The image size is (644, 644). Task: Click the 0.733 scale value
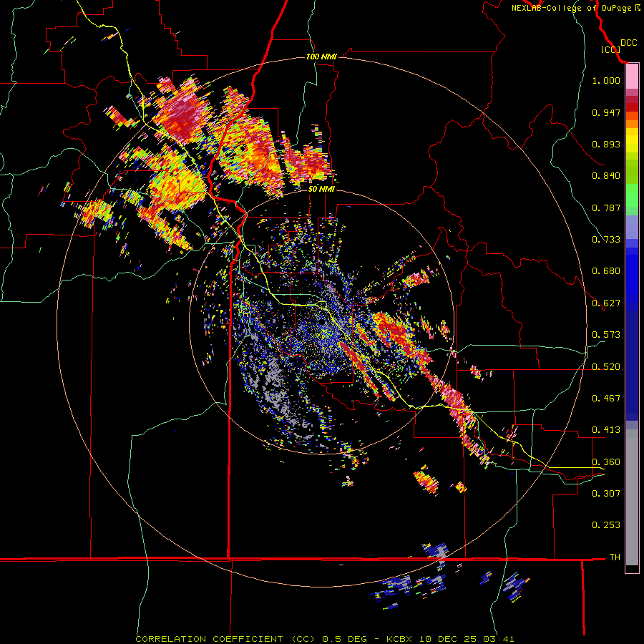coord(606,240)
